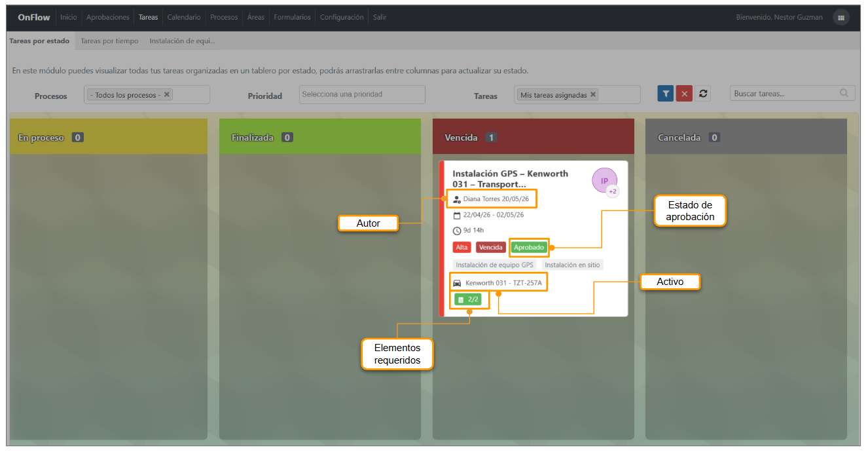The width and height of the screenshot is (868, 454).
Task: Click the green 'Aprobado' status tag
Action: (529, 248)
